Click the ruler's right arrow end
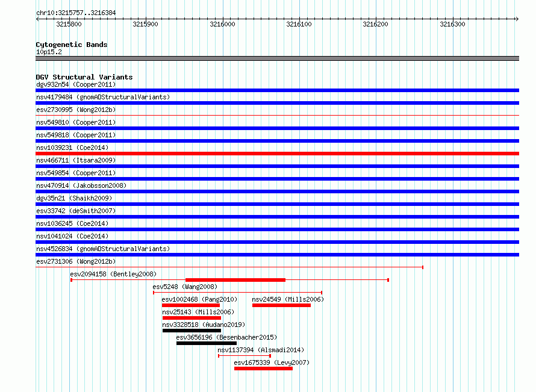Image resolution: width=536 pixels, height=392 pixels. tap(517, 19)
